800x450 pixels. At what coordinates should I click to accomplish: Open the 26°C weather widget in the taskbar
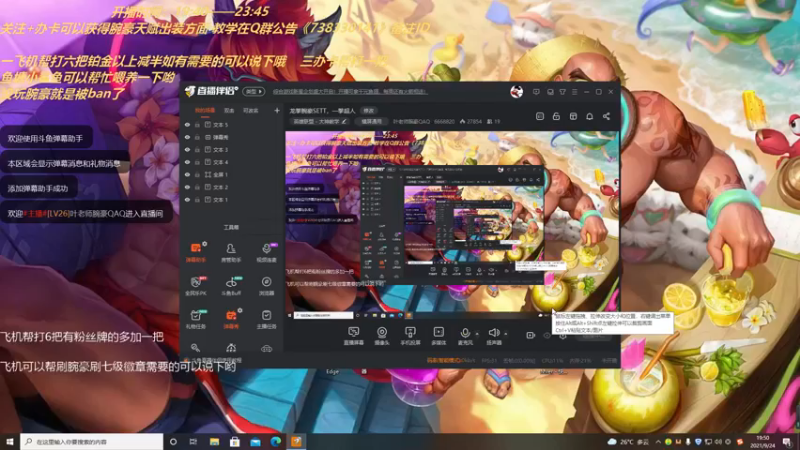pyautogui.click(x=628, y=442)
